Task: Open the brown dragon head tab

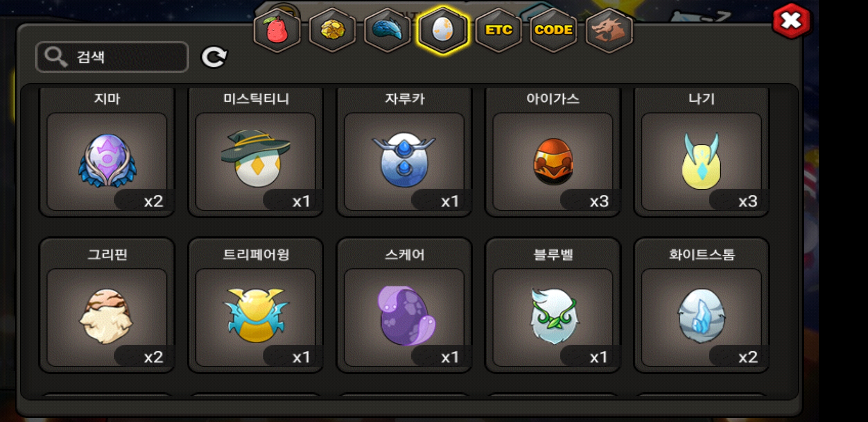Action: click(609, 30)
